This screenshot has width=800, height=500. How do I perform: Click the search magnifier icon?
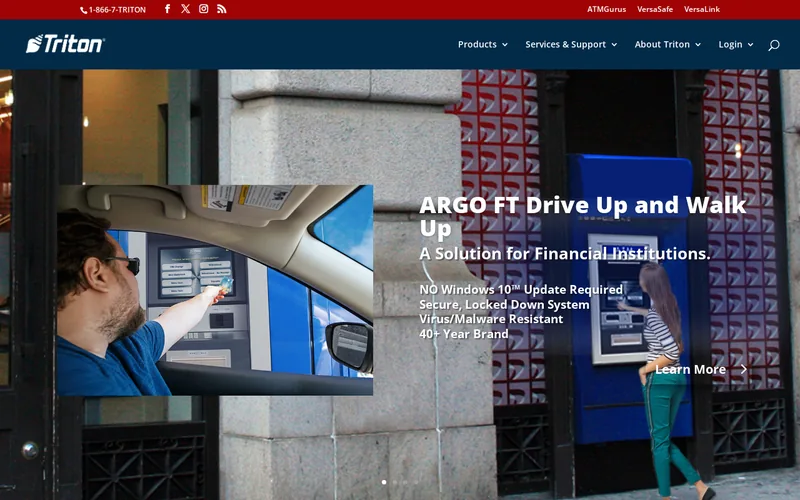click(x=773, y=45)
